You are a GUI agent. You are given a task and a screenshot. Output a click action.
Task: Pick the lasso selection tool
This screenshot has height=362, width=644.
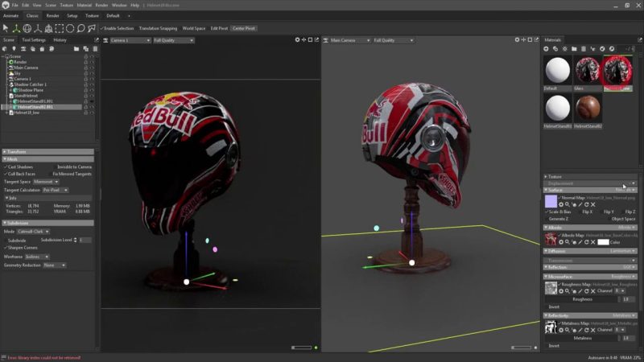tap(80, 28)
